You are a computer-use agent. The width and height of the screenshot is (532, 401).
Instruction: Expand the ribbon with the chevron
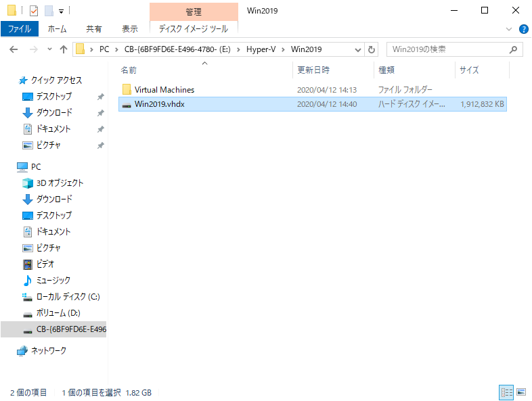click(508, 29)
